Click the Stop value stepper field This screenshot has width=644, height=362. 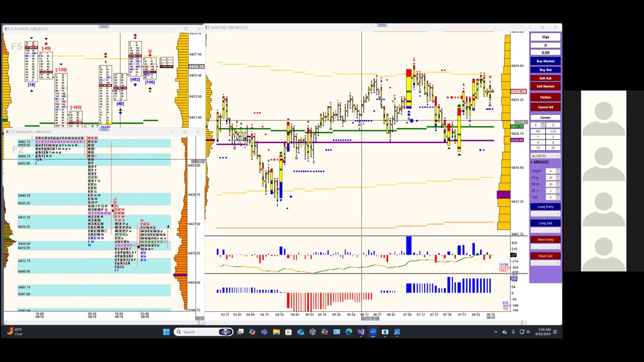tap(552, 177)
